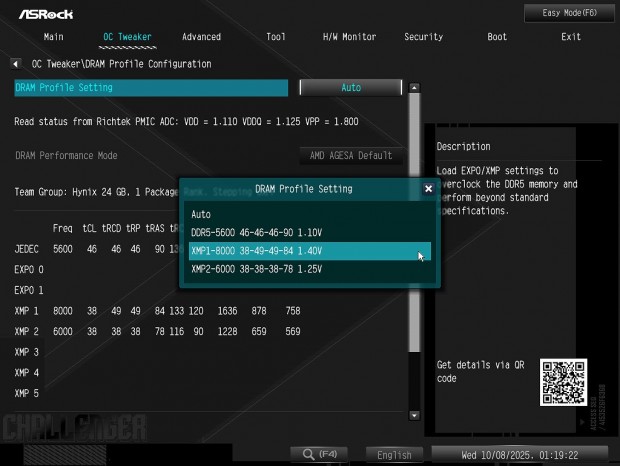The width and height of the screenshot is (620, 466).
Task: Click the Freq column header
Action: tap(62, 228)
